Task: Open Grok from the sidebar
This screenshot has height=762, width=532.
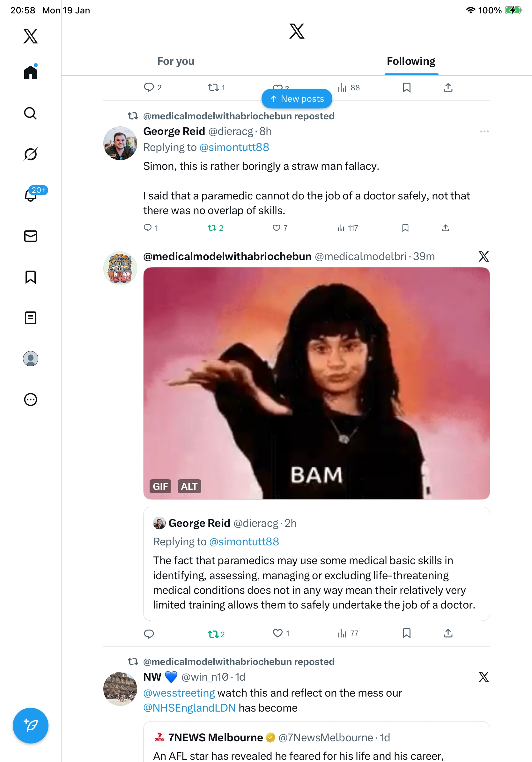Action: click(x=31, y=154)
